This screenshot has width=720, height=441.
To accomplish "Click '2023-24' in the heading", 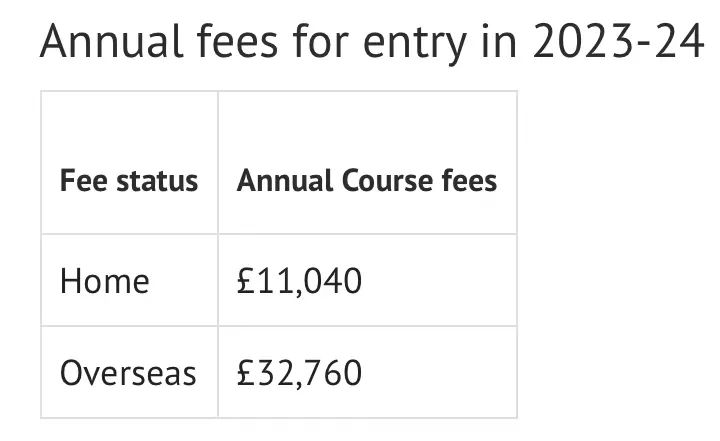I will [619, 41].
